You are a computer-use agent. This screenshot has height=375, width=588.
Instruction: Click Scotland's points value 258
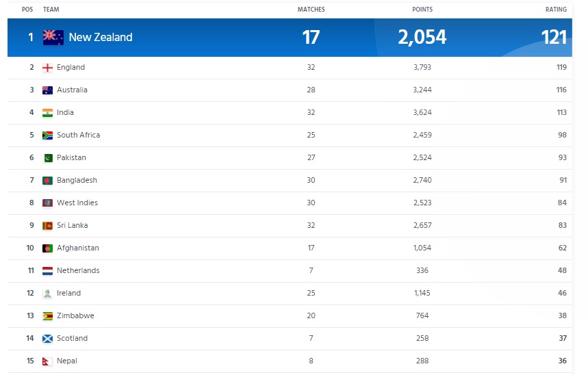(x=422, y=338)
